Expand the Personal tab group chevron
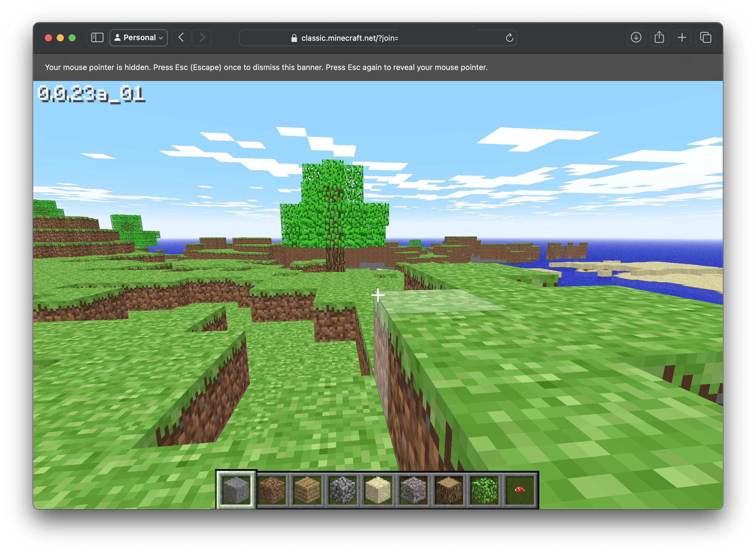This screenshot has height=553, width=756. 161,38
